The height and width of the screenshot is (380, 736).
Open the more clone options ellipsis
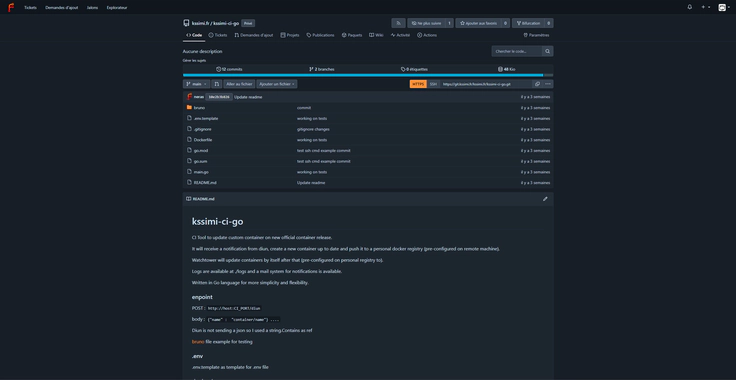click(x=548, y=84)
